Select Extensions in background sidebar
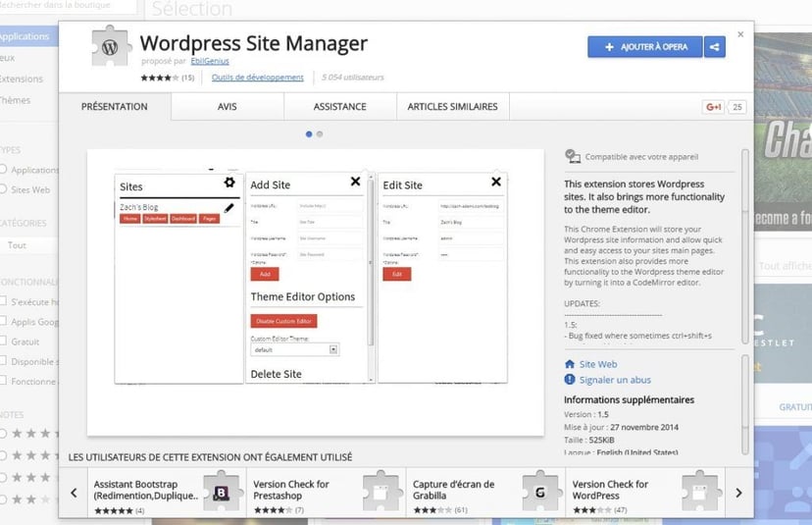The width and height of the screenshot is (812, 525). pos(22,79)
